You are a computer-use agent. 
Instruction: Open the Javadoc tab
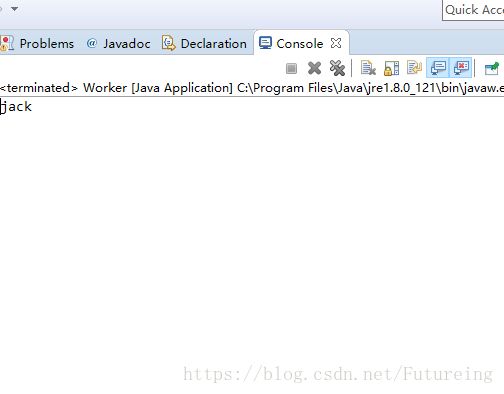(x=118, y=44)
